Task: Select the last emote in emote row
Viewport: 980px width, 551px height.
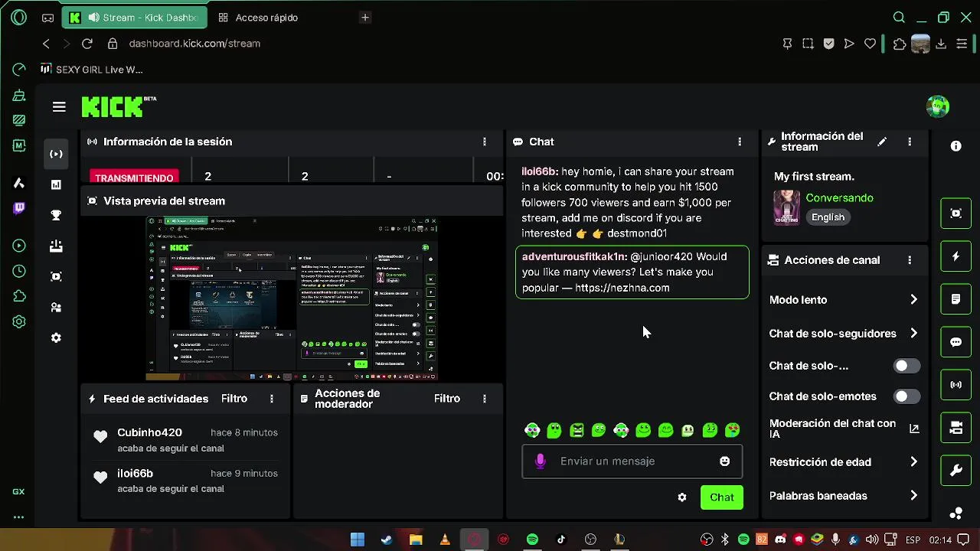Action: pyautogui.click(x=733, y=430)
